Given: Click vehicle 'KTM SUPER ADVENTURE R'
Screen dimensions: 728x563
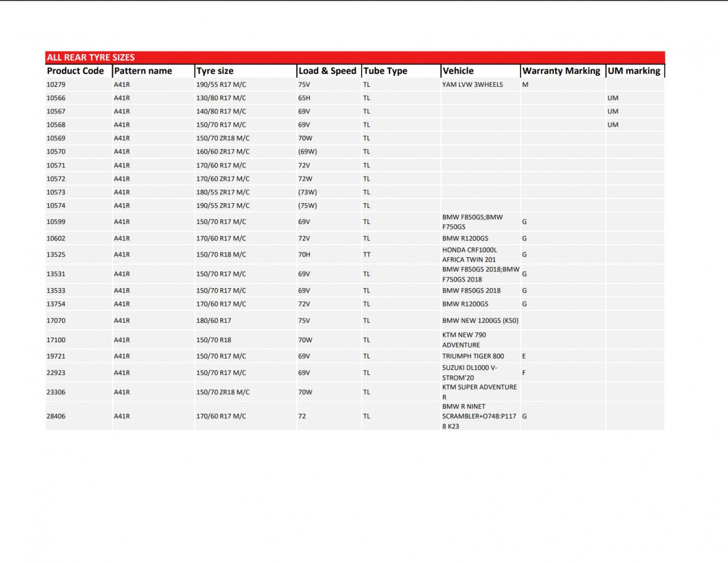Looking at the screenshot, I should (480, 392).
